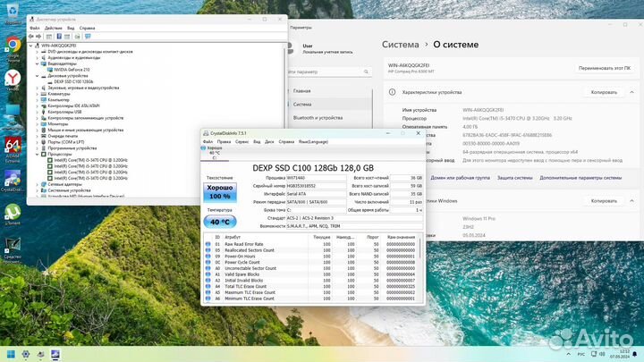Open Yandex browser desktop shortcut

pyautogui.click(x=13, y=80)
